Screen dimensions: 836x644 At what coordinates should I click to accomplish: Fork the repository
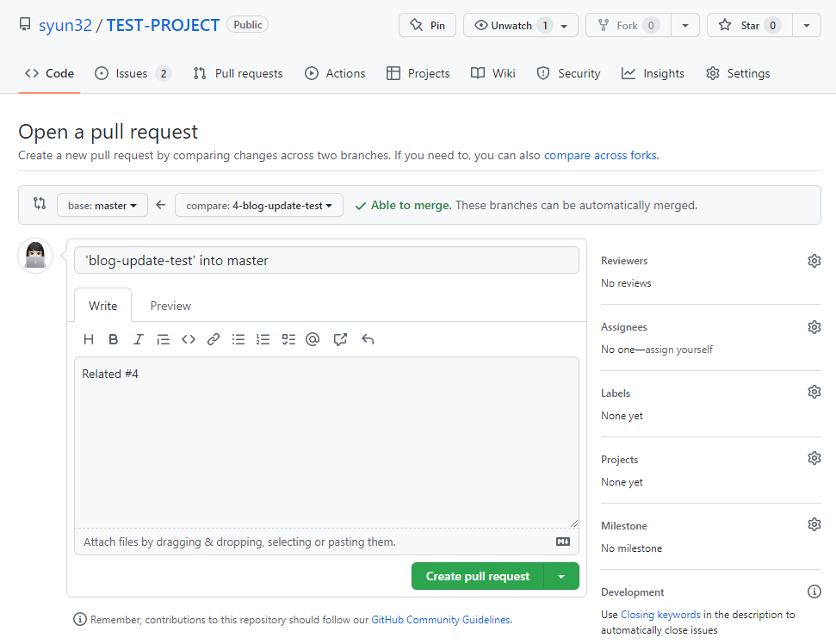[628, 25]
